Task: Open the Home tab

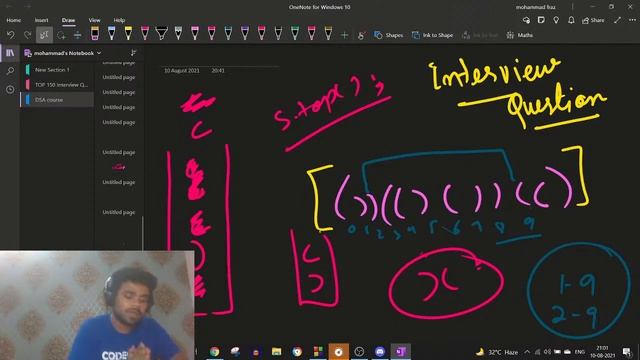Action: tap(13, 20)
